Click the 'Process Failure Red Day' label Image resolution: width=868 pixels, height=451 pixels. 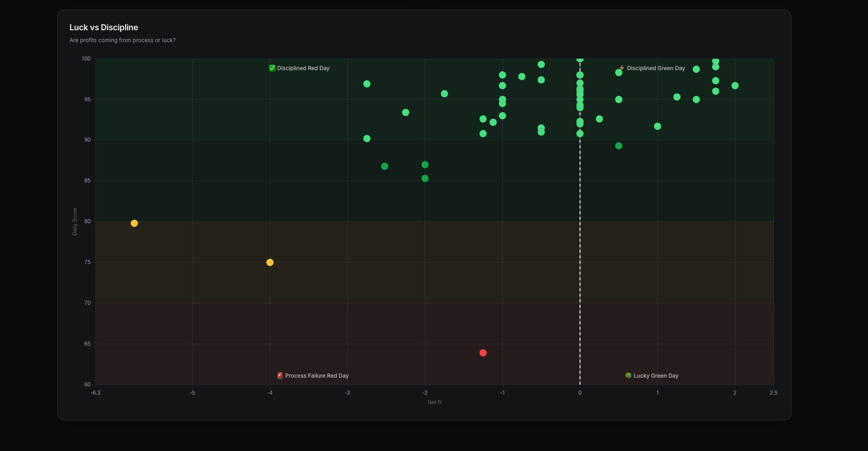[x=317, y=376]
